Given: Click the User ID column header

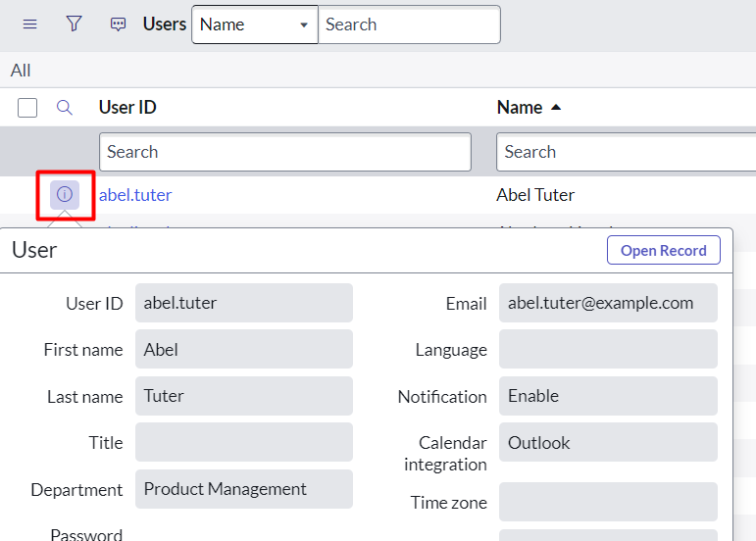Looking at the screenshot, I should click(x=127, y=108).
